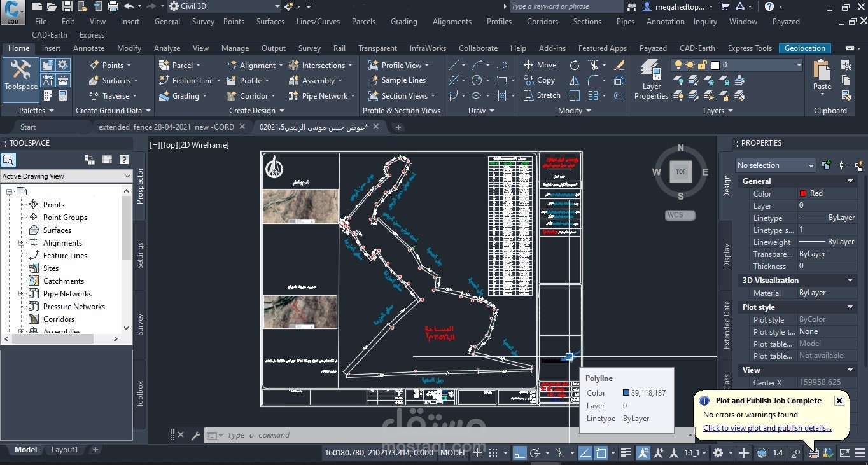Click to view plot and publish details link

pyautogui.click(x=767, y=428)
